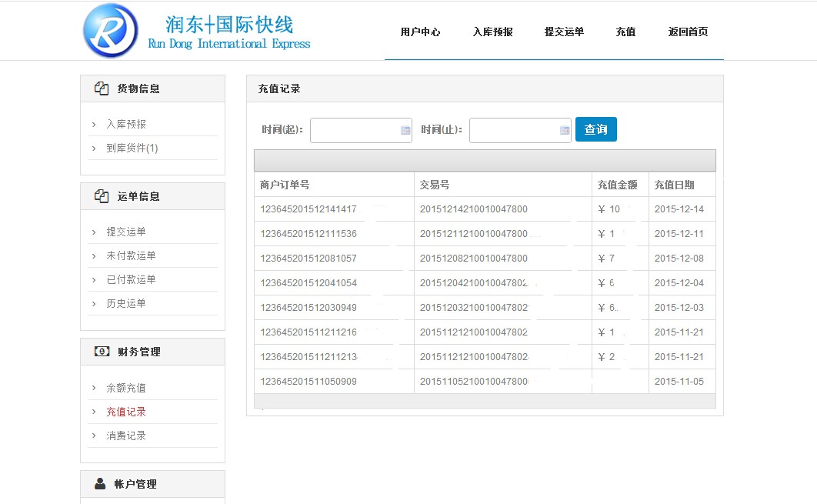The height and width of the screenshot is (504, 817).
Task: Open 消费记录 sidebar link
Action: pos(126,436)
